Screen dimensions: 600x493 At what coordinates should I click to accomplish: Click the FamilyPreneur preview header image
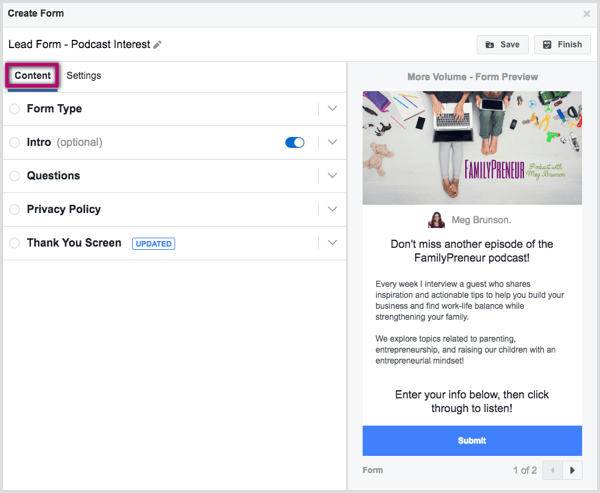472,148
